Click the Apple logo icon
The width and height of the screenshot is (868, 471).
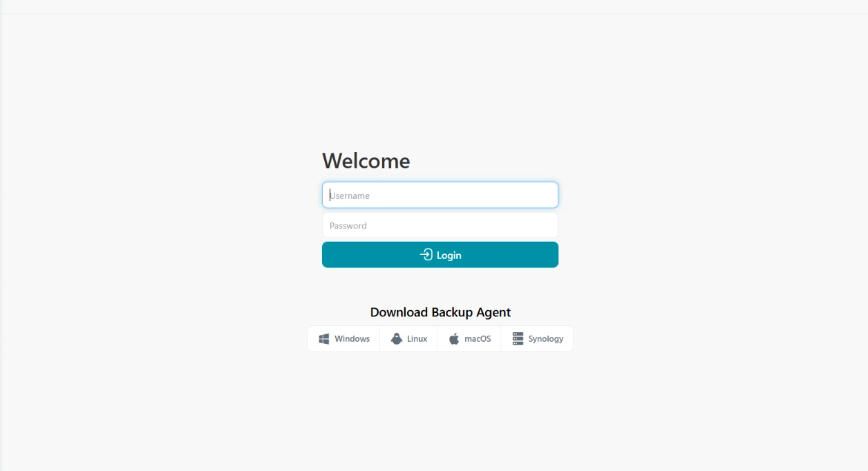(x=454, y=338)
